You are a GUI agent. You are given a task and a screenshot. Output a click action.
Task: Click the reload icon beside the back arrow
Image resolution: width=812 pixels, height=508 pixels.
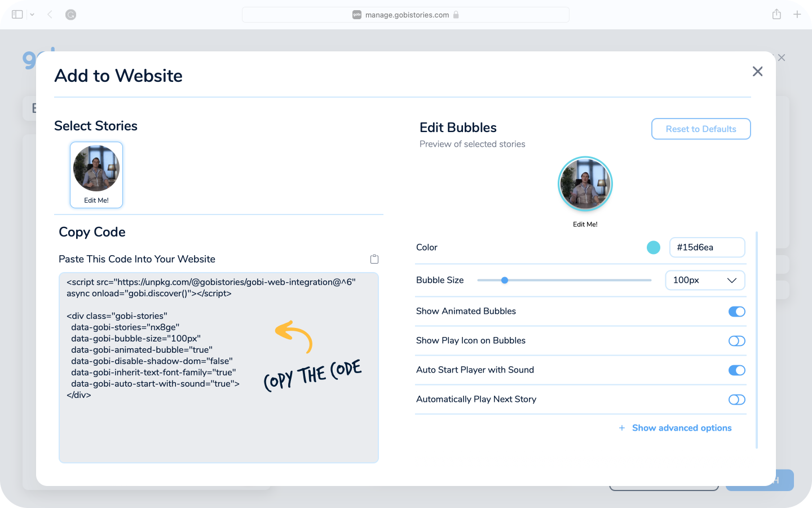click(x=70, y=15)
